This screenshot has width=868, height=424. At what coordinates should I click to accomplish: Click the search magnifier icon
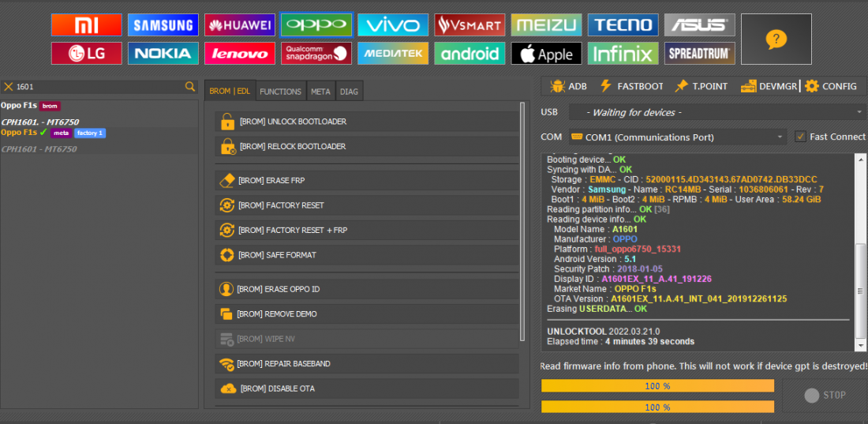(x=190, y=87)
